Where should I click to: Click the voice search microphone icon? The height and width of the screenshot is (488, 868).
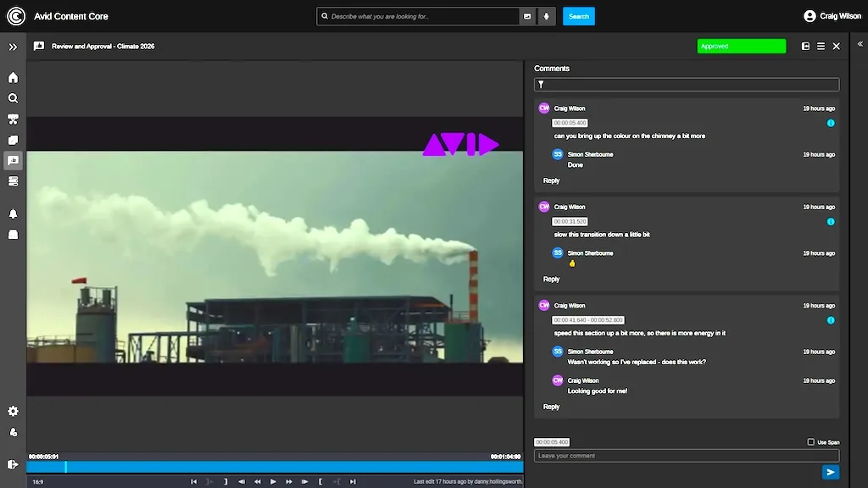[546, 16]
